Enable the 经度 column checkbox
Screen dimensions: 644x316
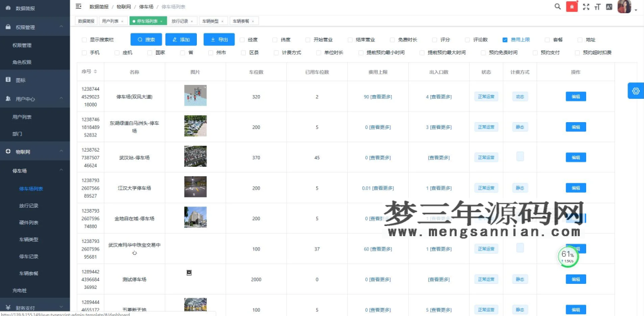click(x=242, y=40)
